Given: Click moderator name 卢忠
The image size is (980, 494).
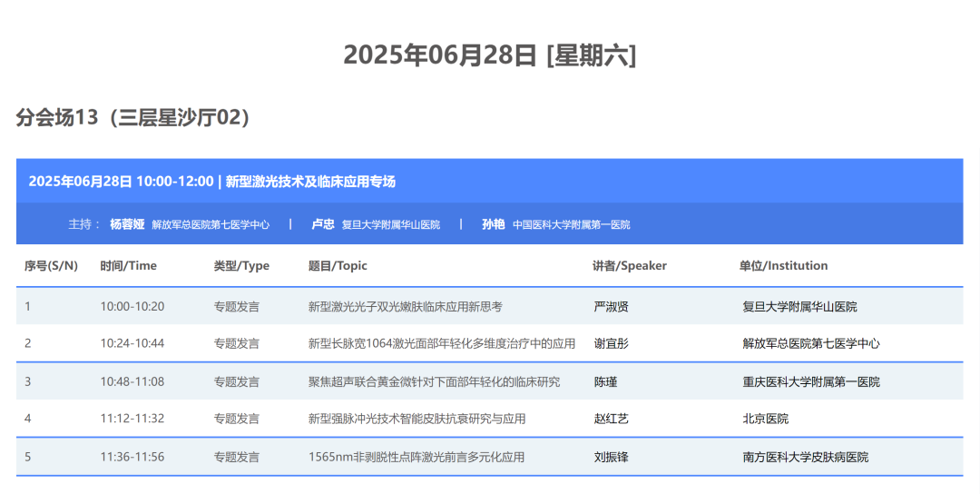Looking at the screenshot, I should click(x=322, y=224).
